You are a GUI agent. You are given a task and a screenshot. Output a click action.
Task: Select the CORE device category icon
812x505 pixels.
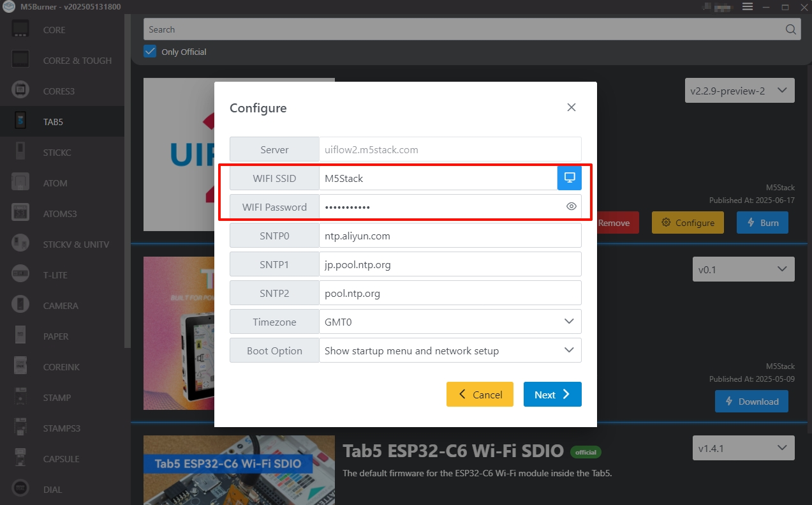pyautogui.click(x=21, y=29)
